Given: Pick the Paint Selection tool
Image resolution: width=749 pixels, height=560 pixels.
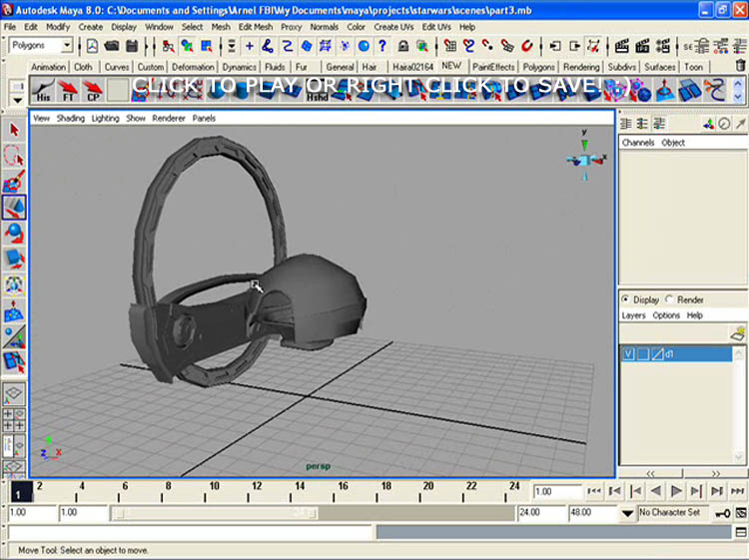Looking at the screenshot, I should [x=14, y=182].
